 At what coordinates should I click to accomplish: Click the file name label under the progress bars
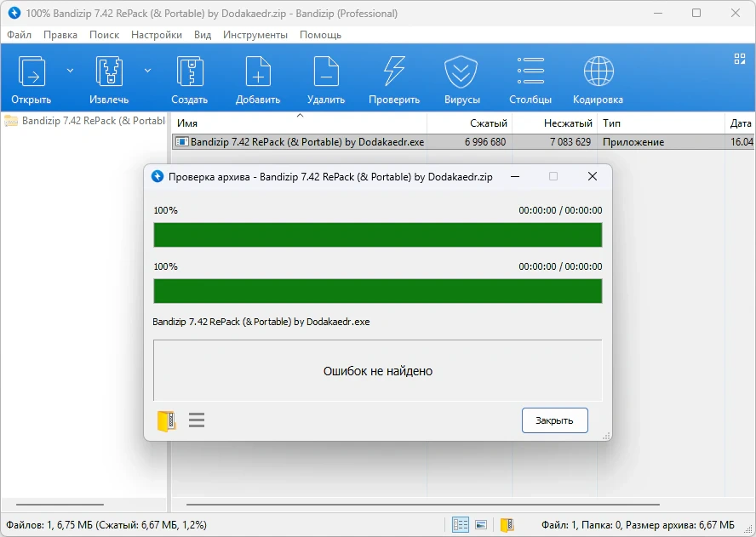[x=261, y=322]
